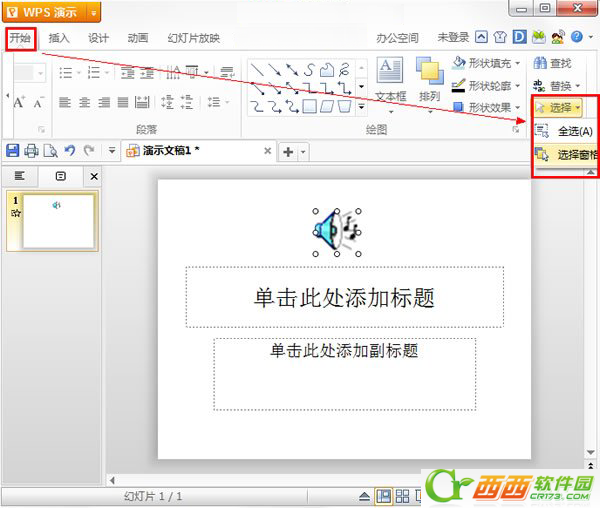
Task: Click the Save icon in quick access toolbar
Action: click(13, 151)
